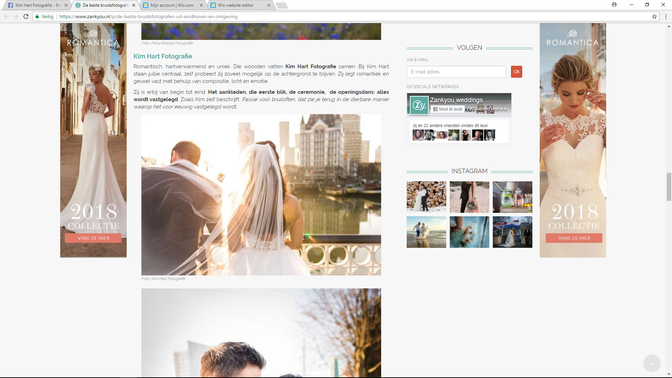
Task: Close the Kim Hart Fotografie Facebook tab
Action: point(66,5)
